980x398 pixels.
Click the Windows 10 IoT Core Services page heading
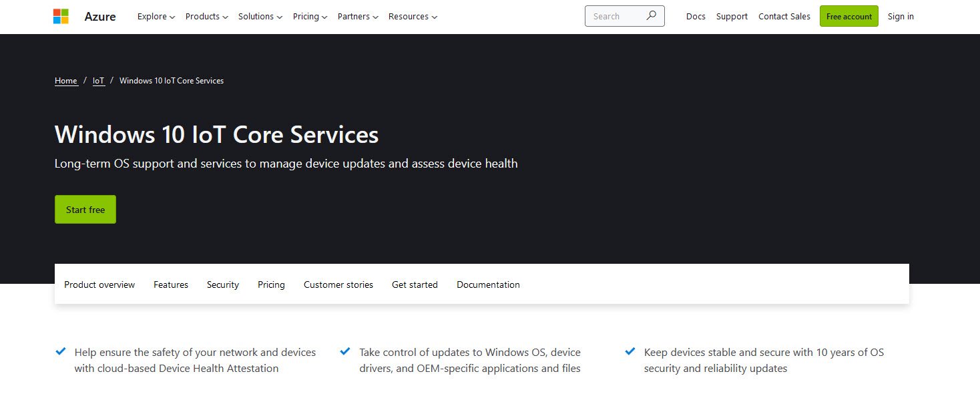click(217, 135)
